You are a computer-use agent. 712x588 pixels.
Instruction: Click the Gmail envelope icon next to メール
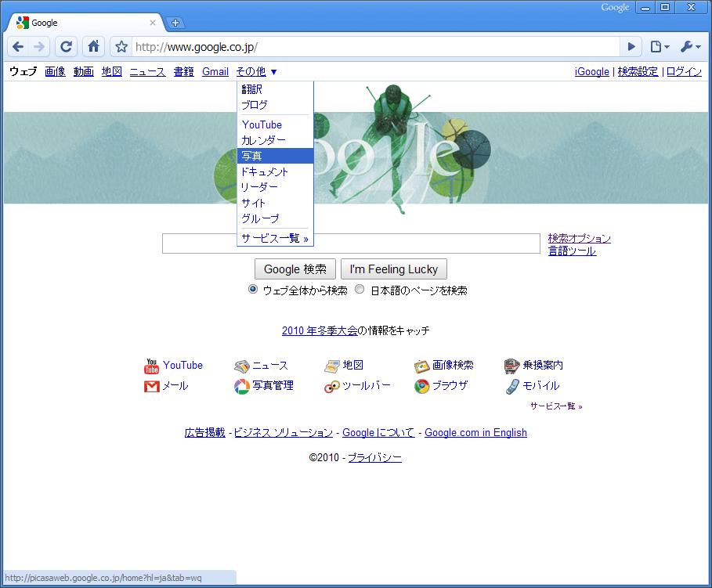(152, 387)
